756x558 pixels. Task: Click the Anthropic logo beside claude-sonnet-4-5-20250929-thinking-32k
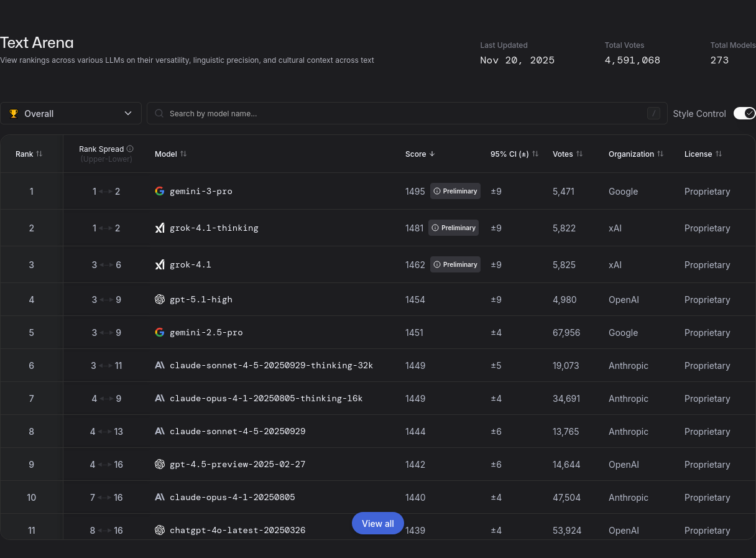pos(160,365)
